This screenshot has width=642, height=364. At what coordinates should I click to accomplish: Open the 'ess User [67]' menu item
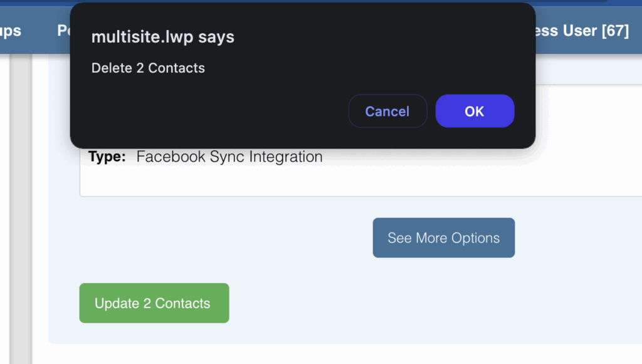coord(582,31)
